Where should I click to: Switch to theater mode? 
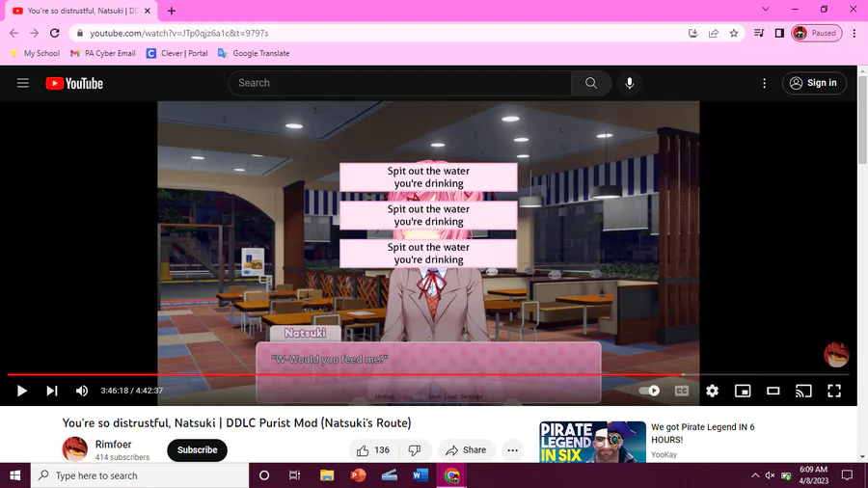[x=773, y=391]
